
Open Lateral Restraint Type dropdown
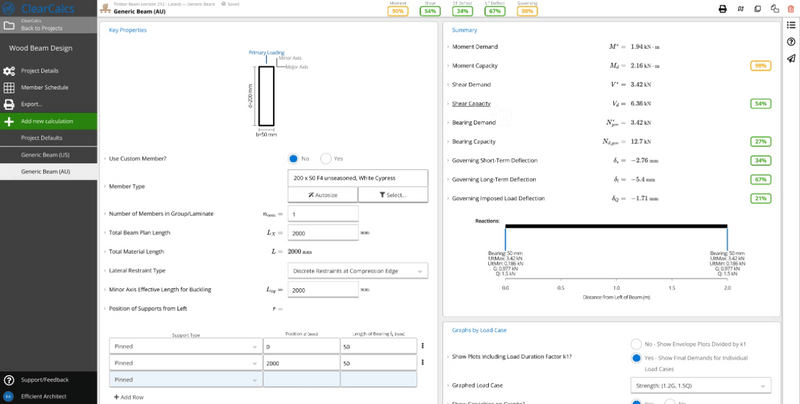tap(356, 270)
